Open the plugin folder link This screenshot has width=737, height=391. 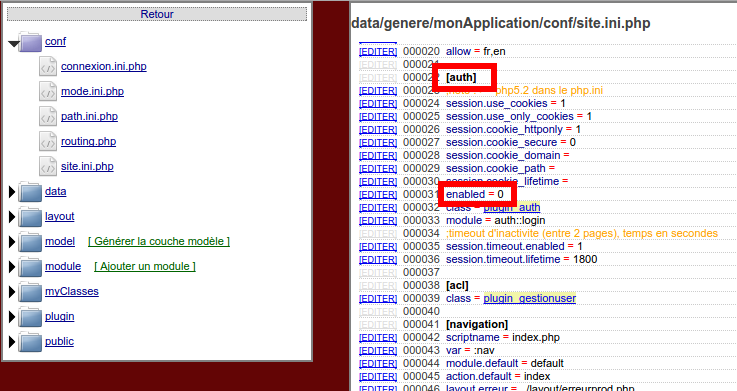click(60, 316)
